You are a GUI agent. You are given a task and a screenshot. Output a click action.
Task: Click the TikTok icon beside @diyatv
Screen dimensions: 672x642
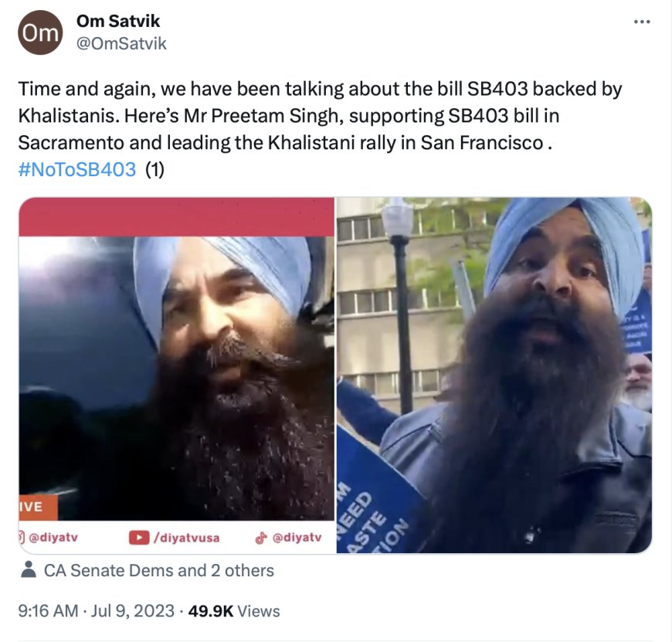(261, 538)
